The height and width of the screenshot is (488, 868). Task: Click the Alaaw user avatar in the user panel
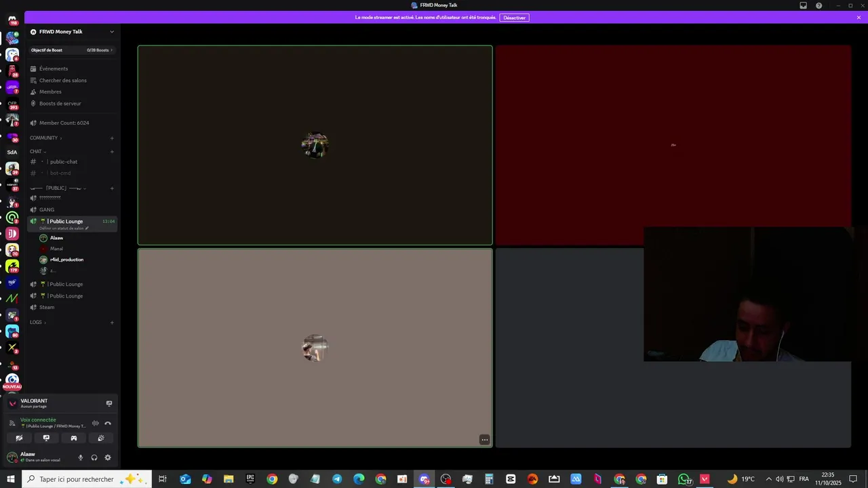click(x=12, y=457)
